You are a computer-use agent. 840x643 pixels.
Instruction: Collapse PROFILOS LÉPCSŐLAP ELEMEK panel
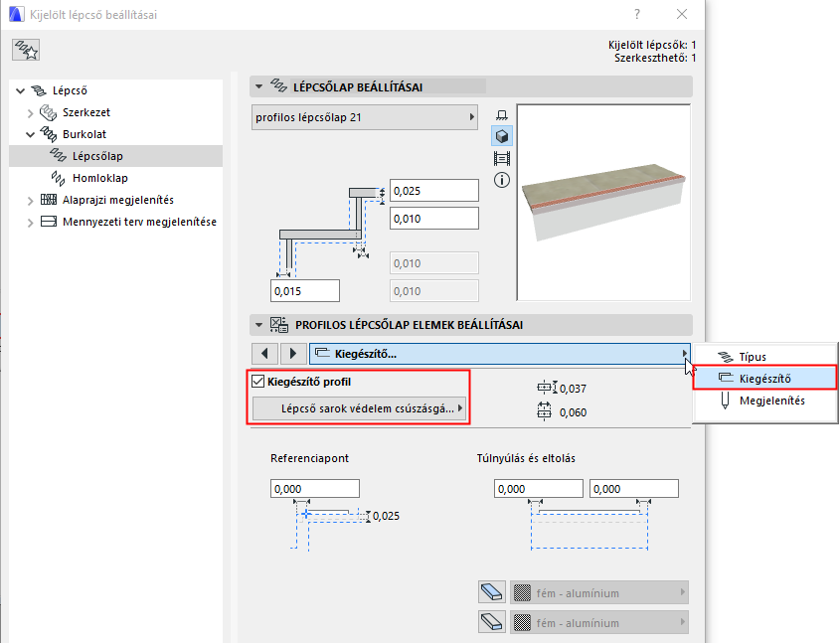[x=258, y=325]
